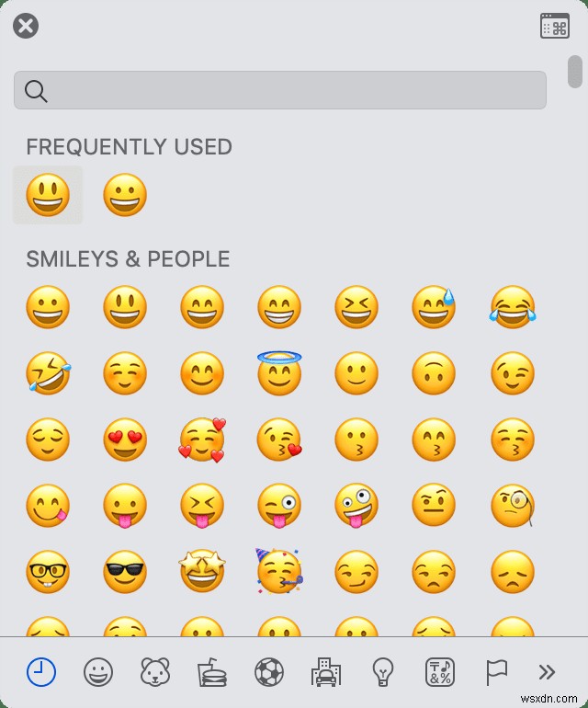This screenshot has height=708, width=588.
Task: Insert the face with monocle emoji
Action: point(513,506)
